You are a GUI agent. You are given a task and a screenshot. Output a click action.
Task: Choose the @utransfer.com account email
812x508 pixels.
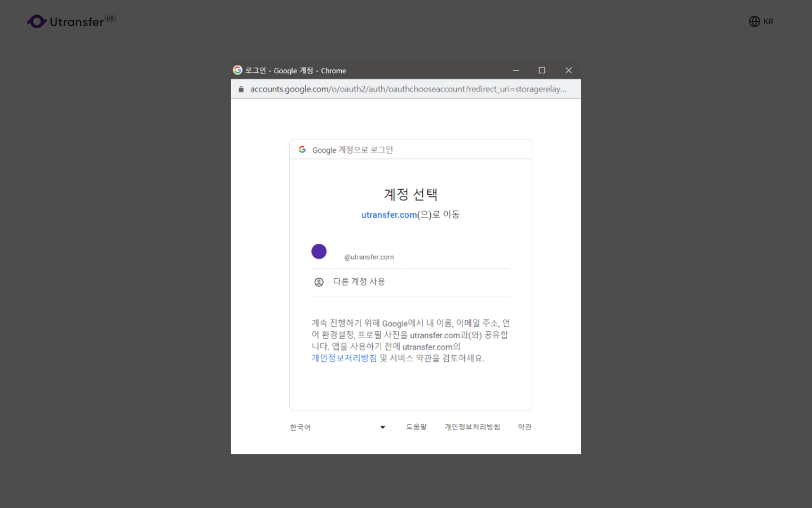coord(369,257)
